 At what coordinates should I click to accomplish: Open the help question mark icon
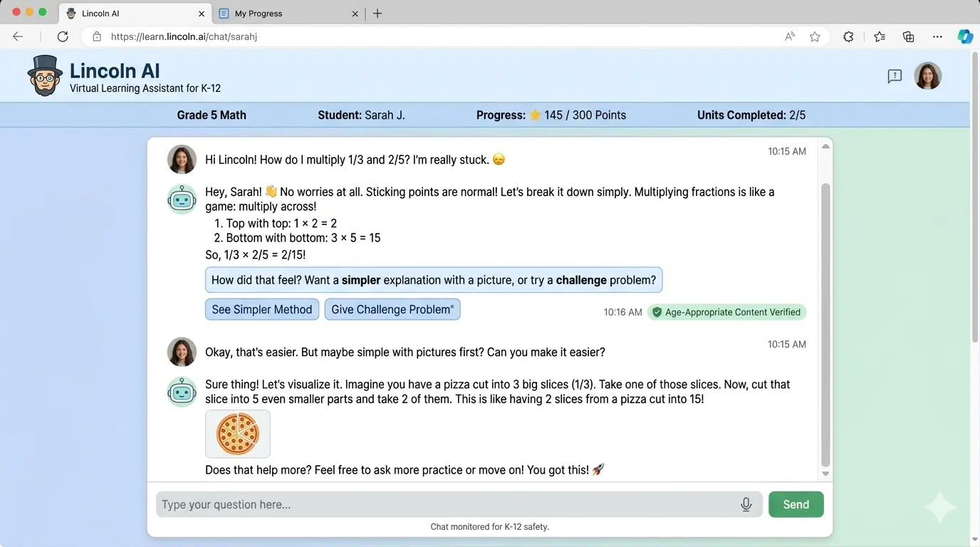click(895, 75)
